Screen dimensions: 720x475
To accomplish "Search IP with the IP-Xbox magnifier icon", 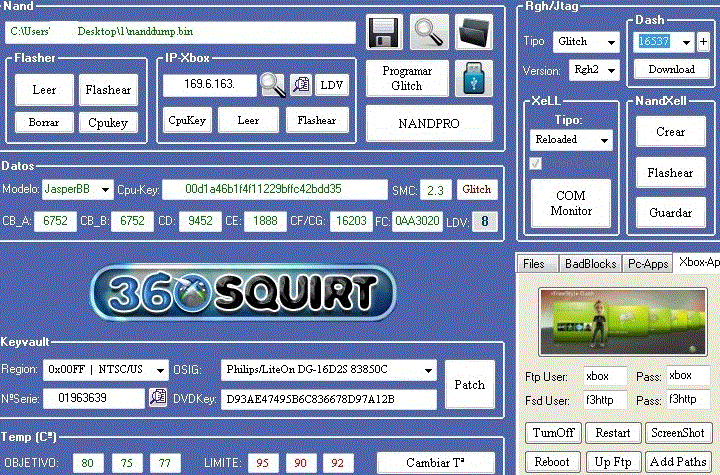I will coord(273,85).
